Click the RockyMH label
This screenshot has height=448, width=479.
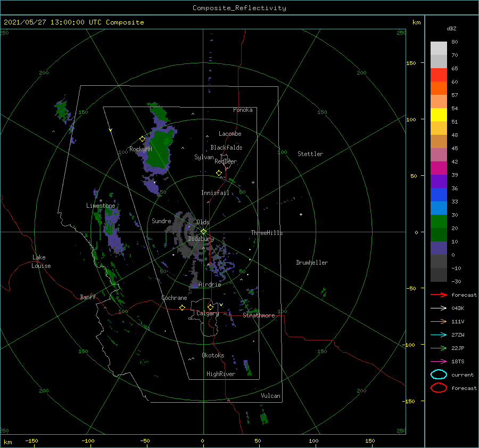pyautogui.click(x=141, y=149)
